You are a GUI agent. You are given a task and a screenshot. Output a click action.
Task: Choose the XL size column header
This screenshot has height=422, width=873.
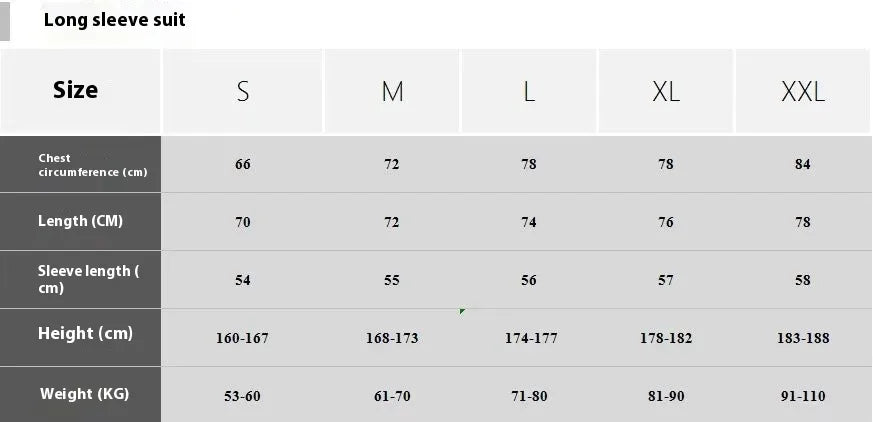click(x=666, y=92)
